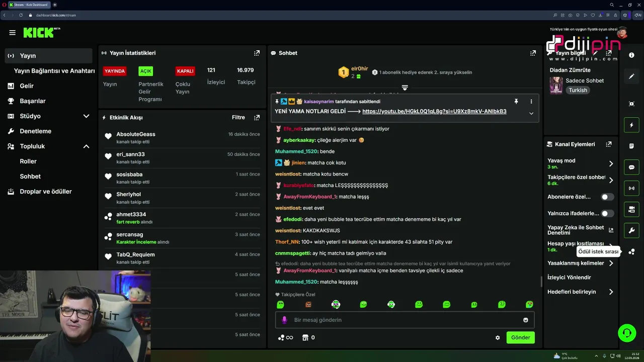Open Sohbet under Topluluk in sidebar
644x362 pixels.
point(30,176)
